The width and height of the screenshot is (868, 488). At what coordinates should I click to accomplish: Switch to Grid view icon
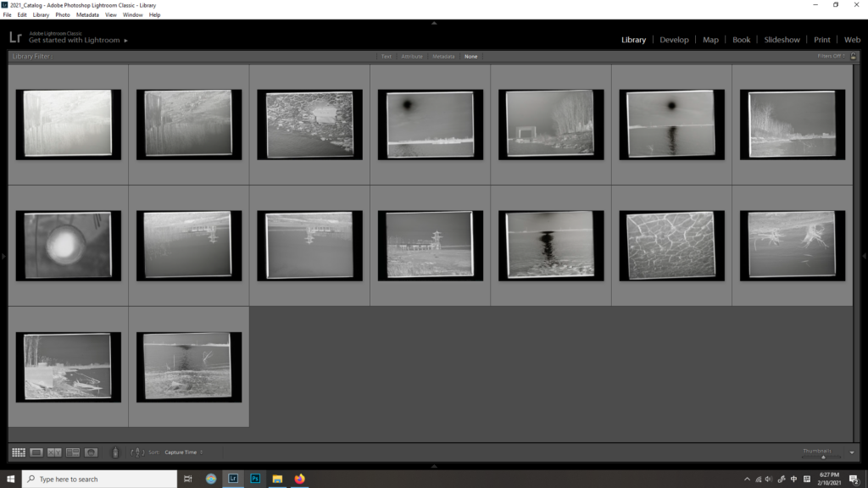pyautogui.click(x=19, y=452)
